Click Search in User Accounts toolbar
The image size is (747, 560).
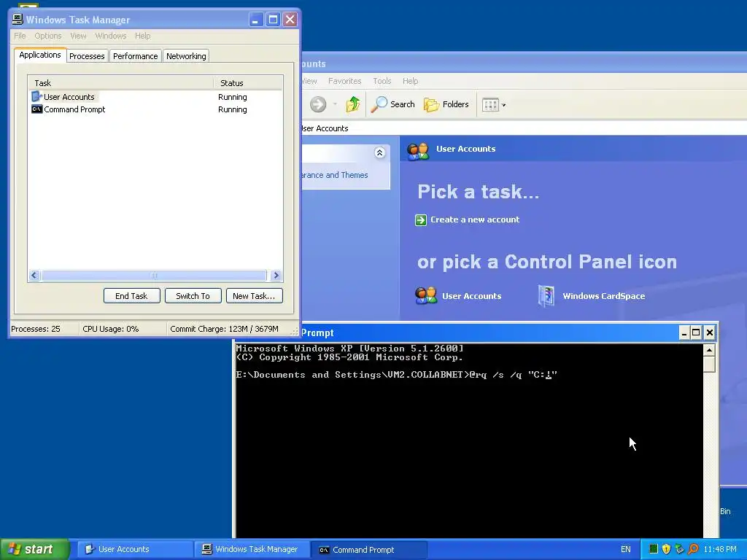[x=393, y=104]
